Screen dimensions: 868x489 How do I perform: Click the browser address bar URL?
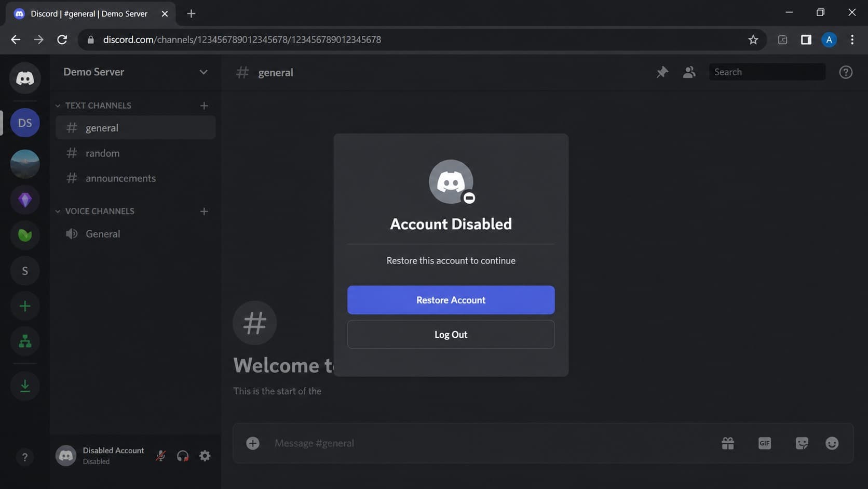pyautogui.click(x=242, y=39)
